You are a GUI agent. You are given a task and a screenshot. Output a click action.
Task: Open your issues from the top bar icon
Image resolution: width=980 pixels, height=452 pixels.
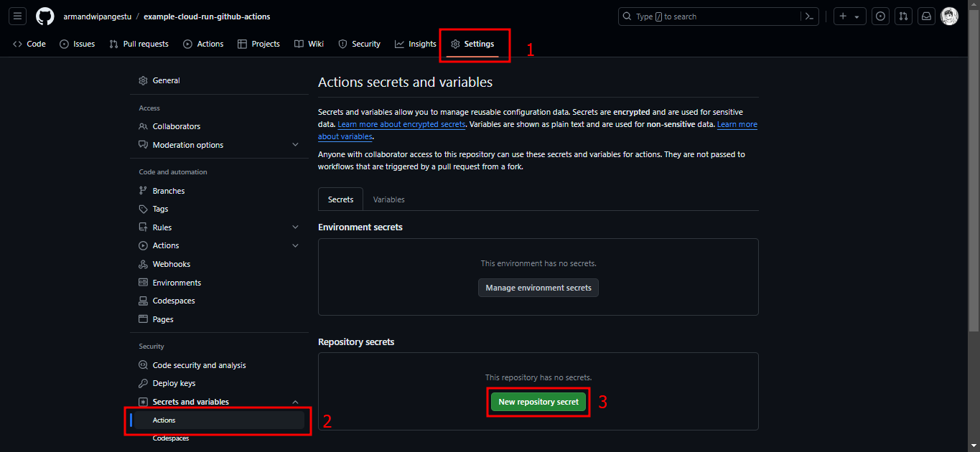pyautogui.click(x=880, y=16)
